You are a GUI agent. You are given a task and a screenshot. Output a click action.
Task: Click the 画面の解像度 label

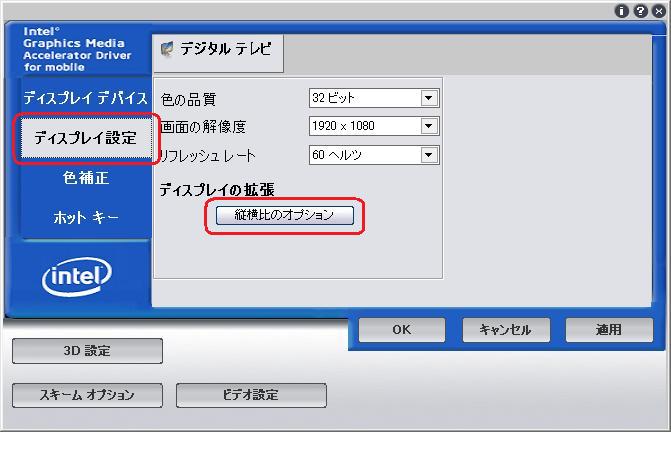point(203,127)
